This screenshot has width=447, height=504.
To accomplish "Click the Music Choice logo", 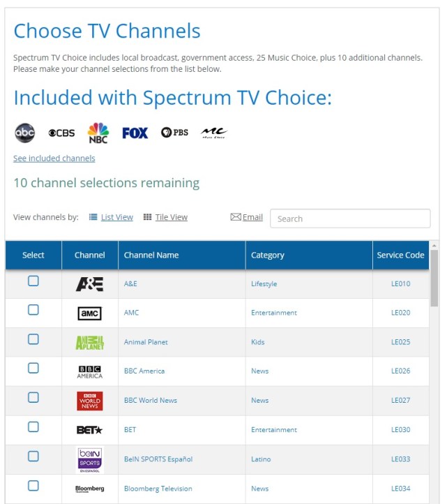I will [214, 133].
